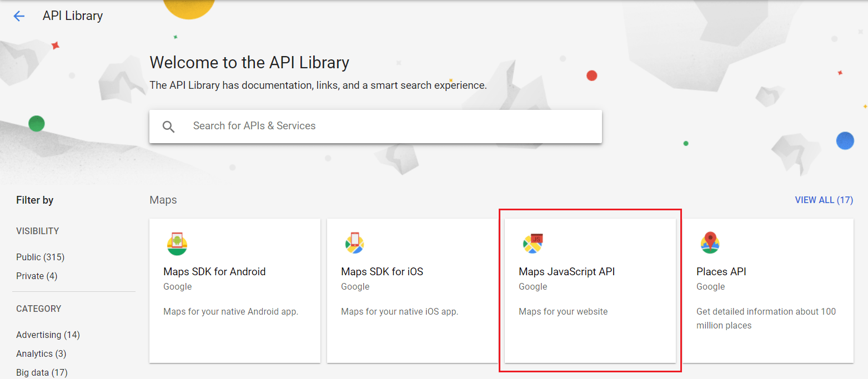Open the Maps SDK for Android card
Screen dimensions: 868x379
234,290
